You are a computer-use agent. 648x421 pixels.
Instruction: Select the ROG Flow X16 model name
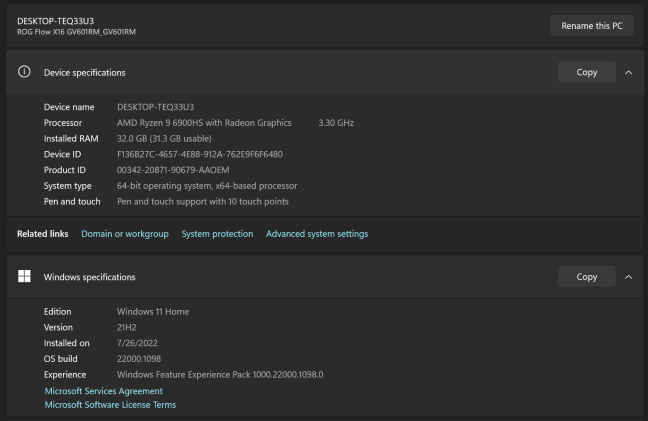coord(76,32)
